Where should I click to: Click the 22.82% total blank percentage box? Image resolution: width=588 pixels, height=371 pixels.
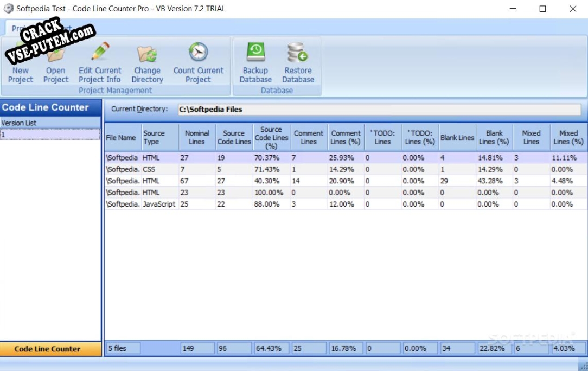pos(494,348)
